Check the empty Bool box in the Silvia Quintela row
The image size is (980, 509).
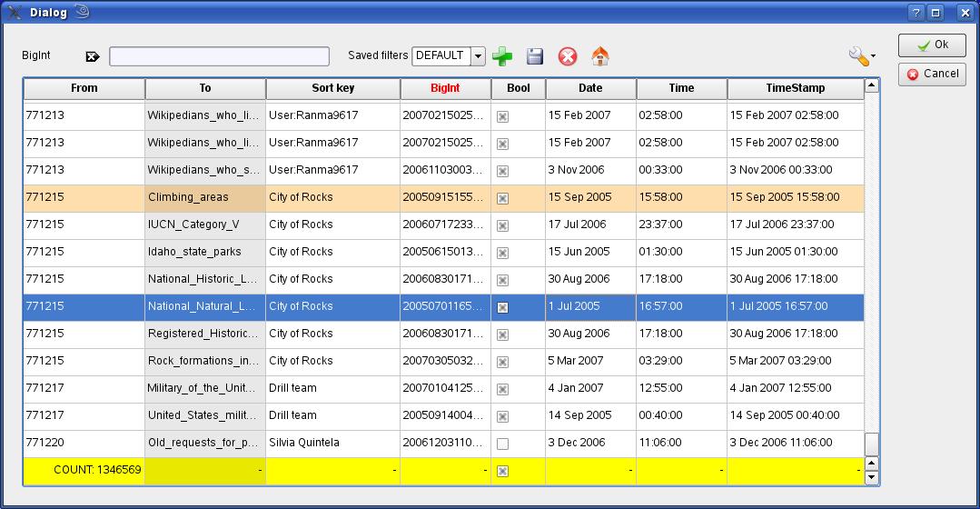(x=502, y=444)
